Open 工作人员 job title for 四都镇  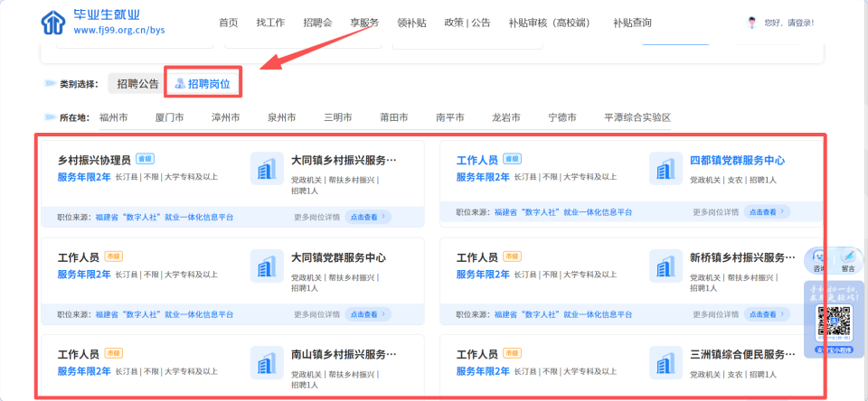click(476, 161)
